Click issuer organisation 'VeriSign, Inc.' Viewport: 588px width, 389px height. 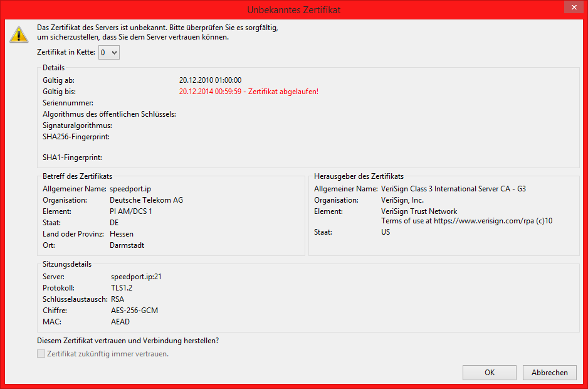coord(402,200)
